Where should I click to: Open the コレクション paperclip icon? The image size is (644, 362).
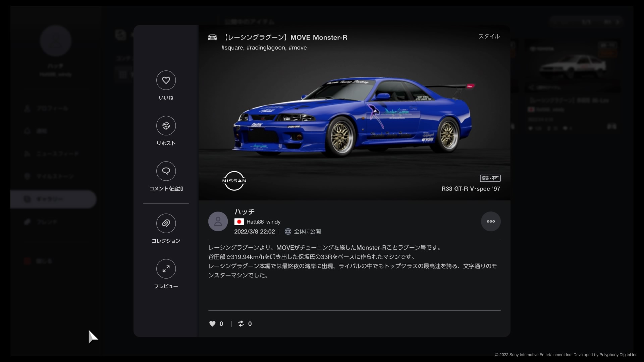(166, 223)
